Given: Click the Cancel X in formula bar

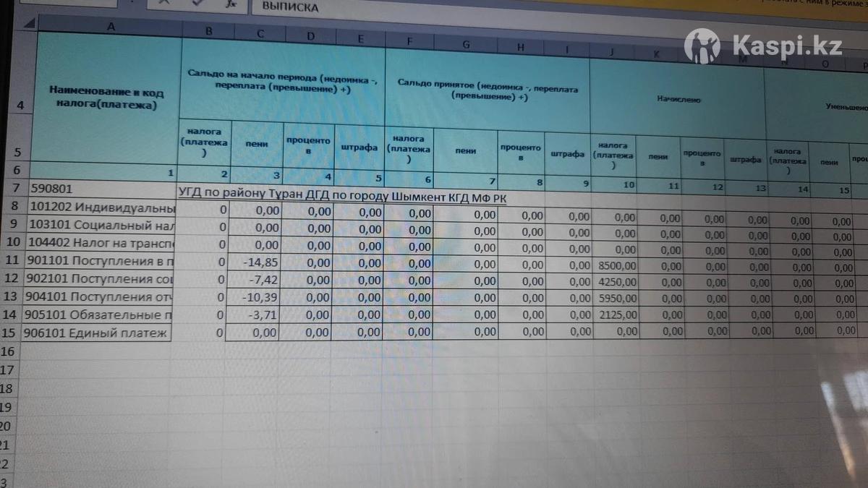Looking at the screenshot, I should pyautogui.click(x=165, y=4).
